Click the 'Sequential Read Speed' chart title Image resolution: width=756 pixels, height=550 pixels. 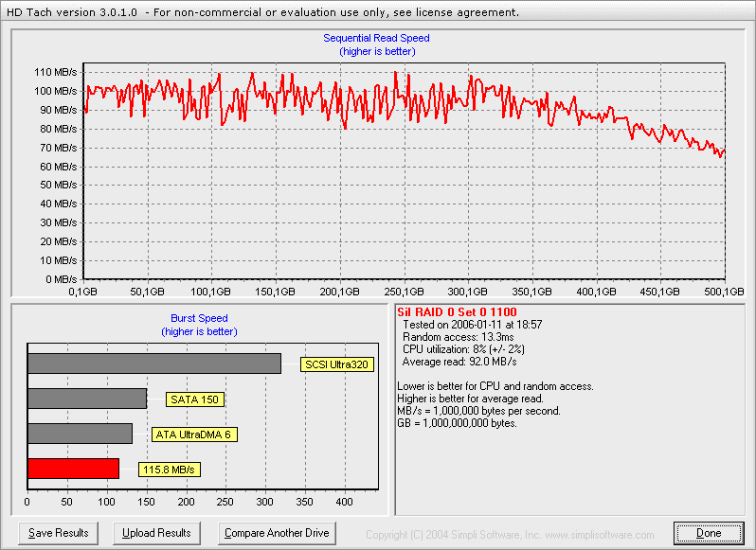click(x=376, y=38)
